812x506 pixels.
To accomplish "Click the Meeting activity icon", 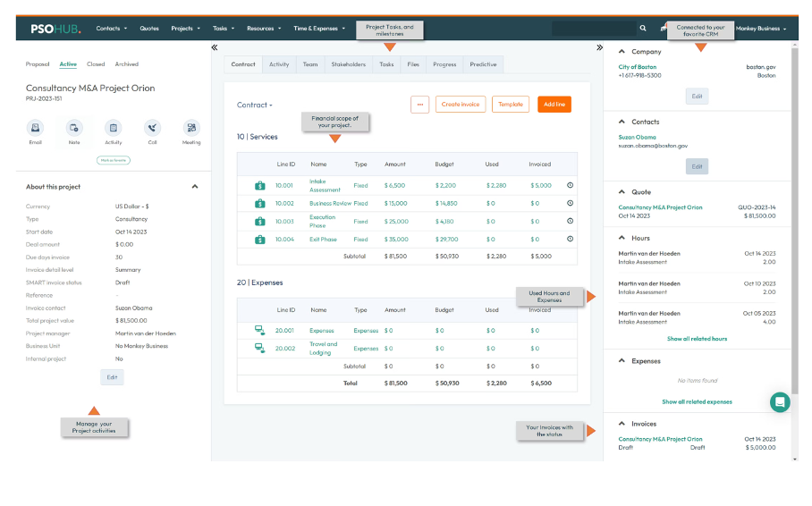I will pyautogui.click(x=191, y=128).
